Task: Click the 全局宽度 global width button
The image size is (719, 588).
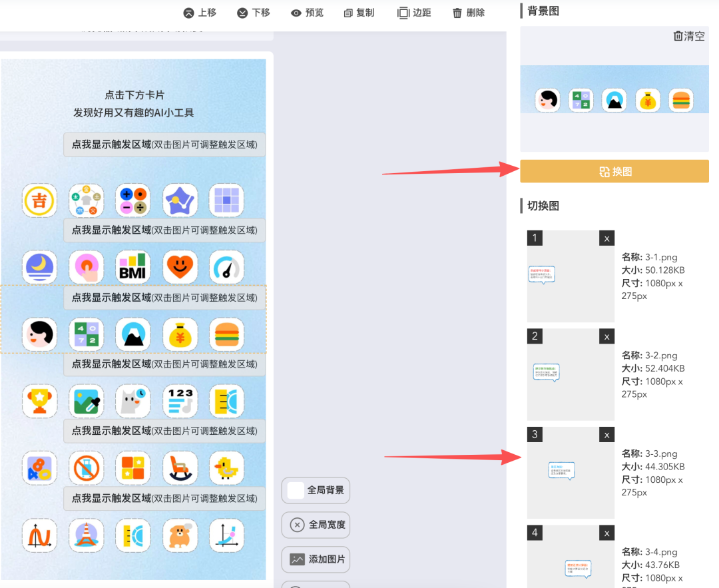Action: click(x=316, y=525)
